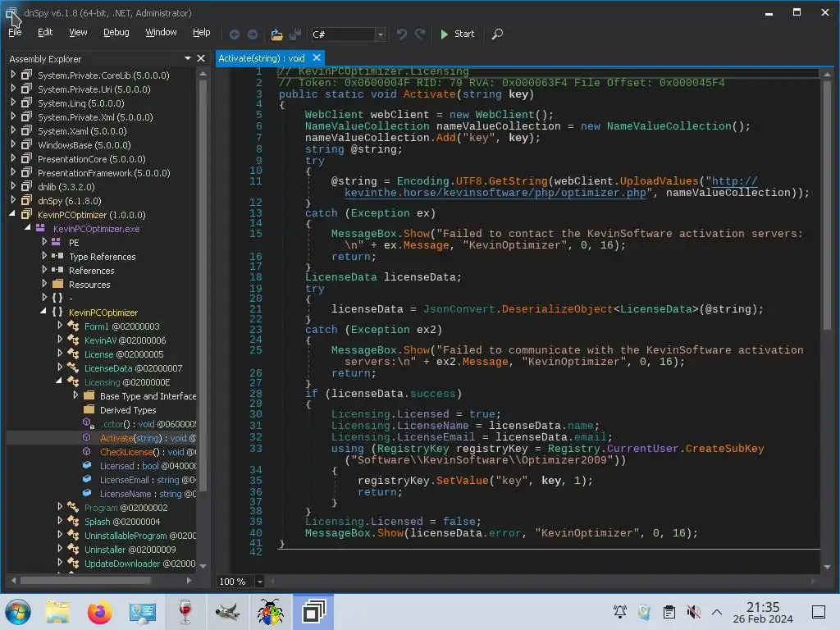
Task: Click the code editor vertical scrollbar
Action: (827, 206)
